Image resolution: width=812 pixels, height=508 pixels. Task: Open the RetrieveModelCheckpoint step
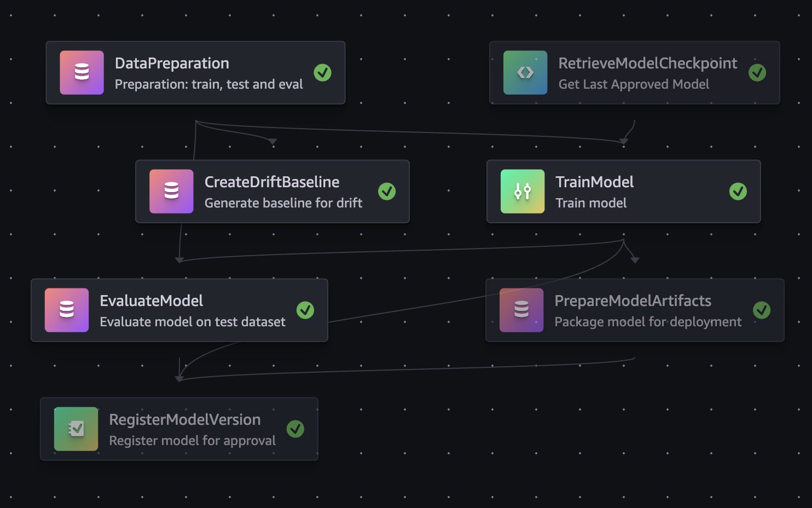pos(635,72)
